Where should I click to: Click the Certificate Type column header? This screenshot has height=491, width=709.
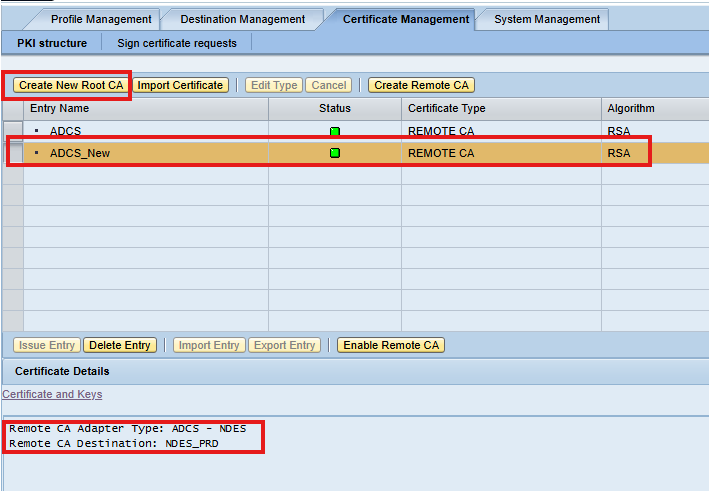pyautogui.click(x=447, y=108)
